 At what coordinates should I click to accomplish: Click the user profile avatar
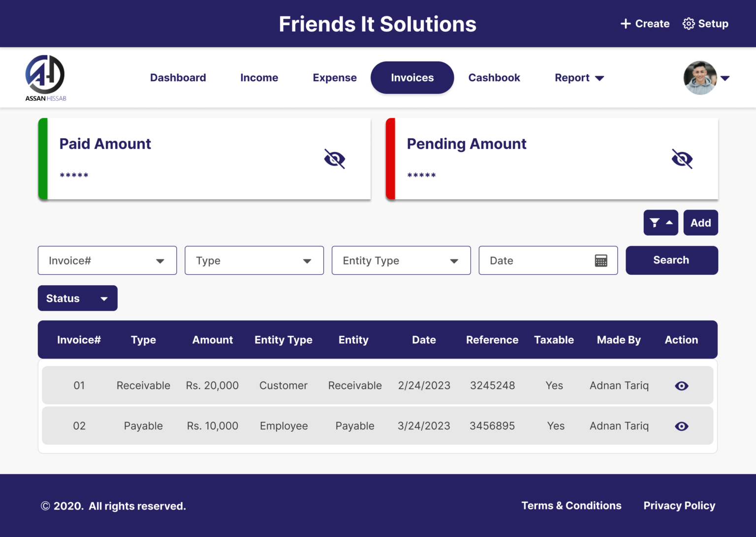pyautogui.click(x=700, y=78)
